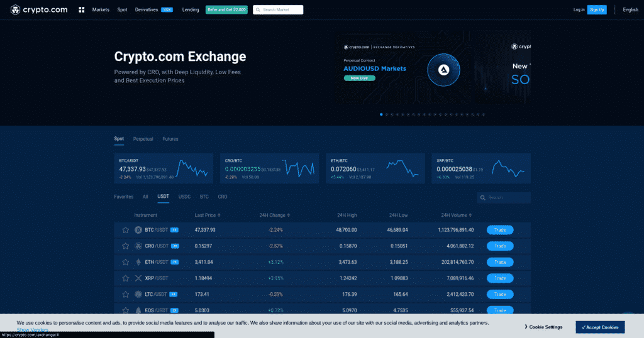Switch to the Futures tab
The image size is (644, 338).
tap(170, 139)
